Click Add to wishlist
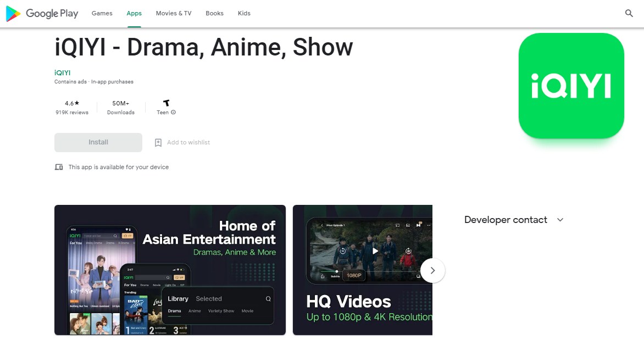 (x=188, y=142)
